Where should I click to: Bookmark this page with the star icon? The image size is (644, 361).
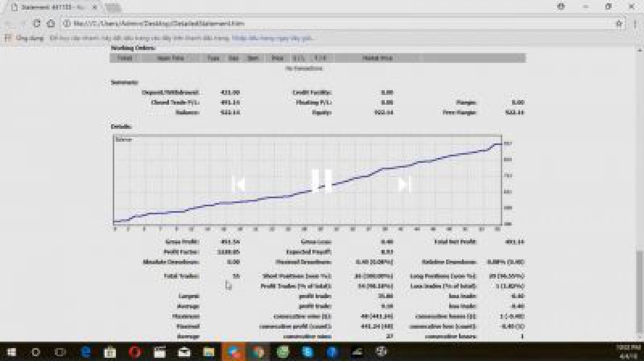619,24
